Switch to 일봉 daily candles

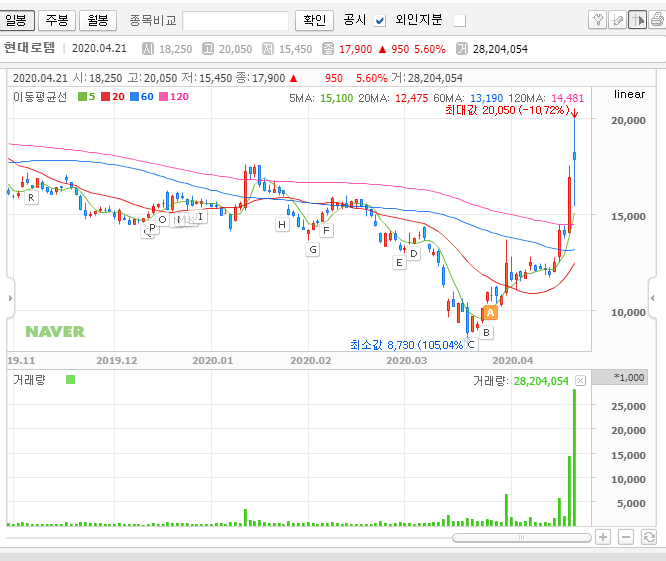[16, 20]
